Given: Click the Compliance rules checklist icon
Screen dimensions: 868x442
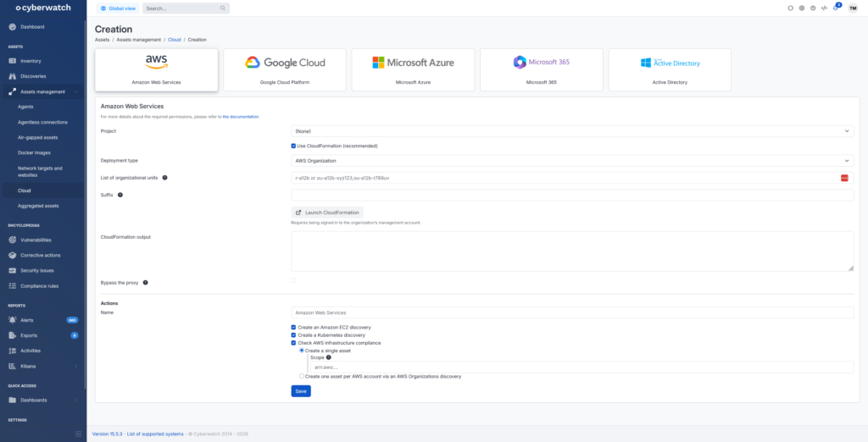Looking at the screenshot, I should click(12, 286).
